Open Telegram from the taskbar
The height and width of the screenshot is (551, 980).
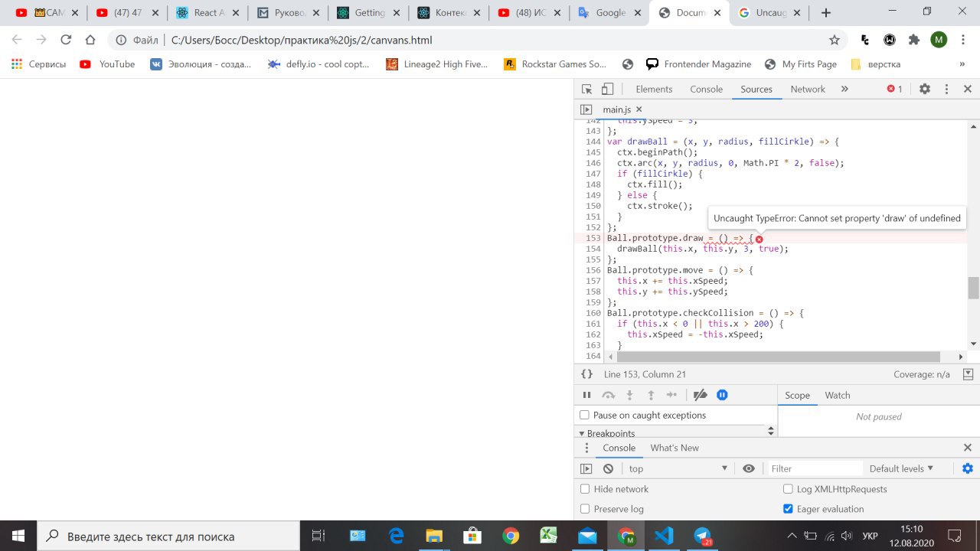(x=702, y=536)
